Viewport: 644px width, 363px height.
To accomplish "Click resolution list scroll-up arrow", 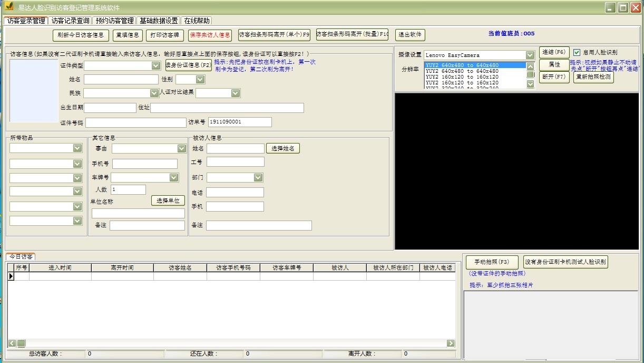I will tap(531, 66).
